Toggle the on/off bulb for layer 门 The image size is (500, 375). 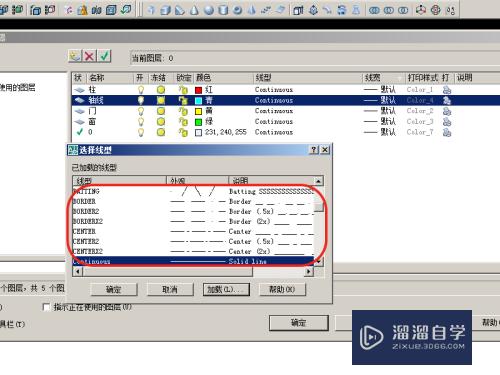pyautogui.click(x=141, y=111)
